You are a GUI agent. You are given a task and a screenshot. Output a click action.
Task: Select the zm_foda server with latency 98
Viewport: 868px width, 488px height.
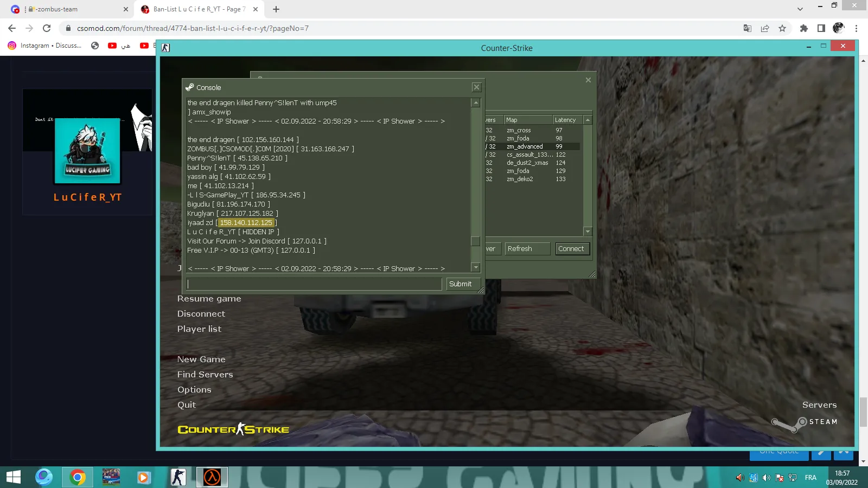[x=534, y=138]
